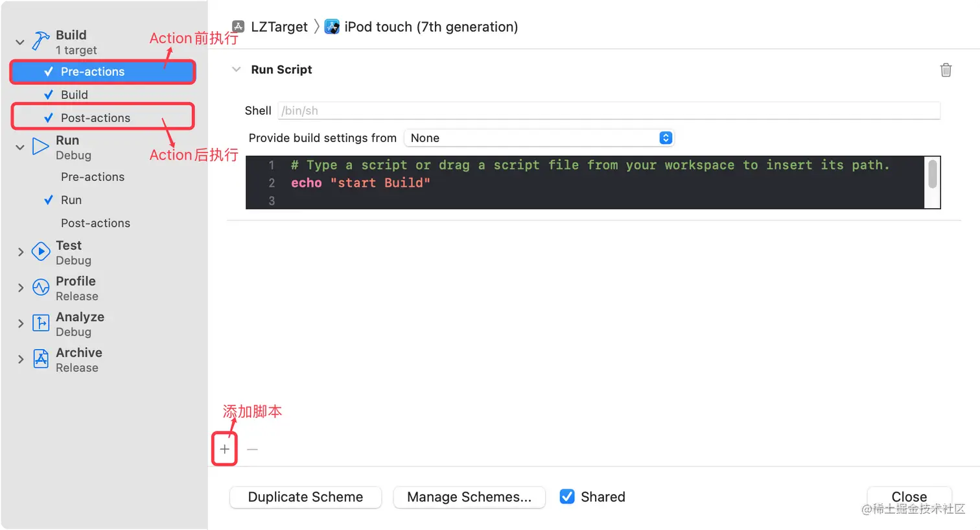Viewport: 980px width, 530px height.
Task: Expand the Test section chevron
Action: coord(20,252)
